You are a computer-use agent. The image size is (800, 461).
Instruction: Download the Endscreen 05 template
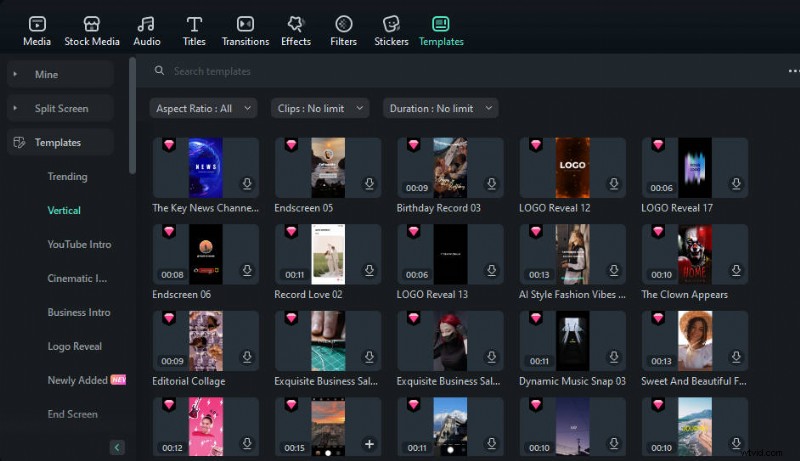pos(369,185)
